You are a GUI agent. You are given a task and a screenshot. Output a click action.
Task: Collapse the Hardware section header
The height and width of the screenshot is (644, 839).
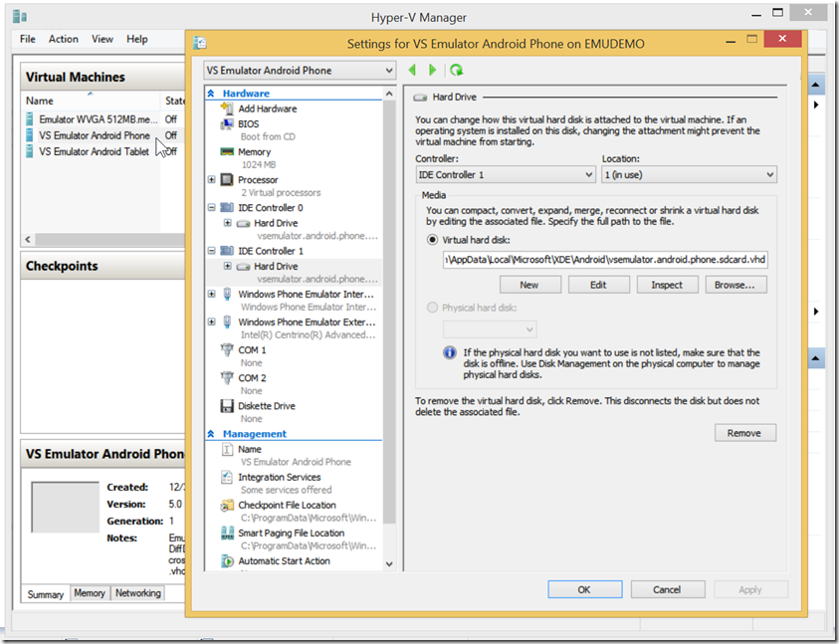[x=212, y=94]
